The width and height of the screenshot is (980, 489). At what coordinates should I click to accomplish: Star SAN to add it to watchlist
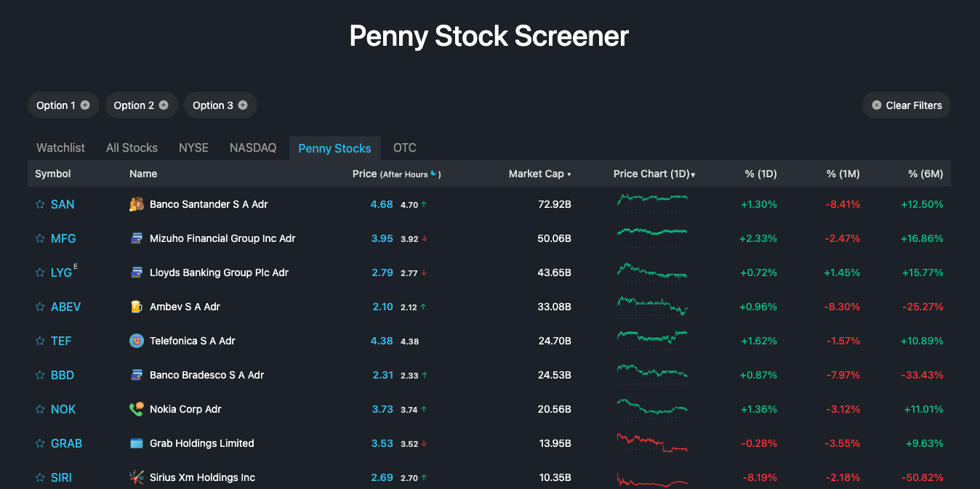pos(39,204)
